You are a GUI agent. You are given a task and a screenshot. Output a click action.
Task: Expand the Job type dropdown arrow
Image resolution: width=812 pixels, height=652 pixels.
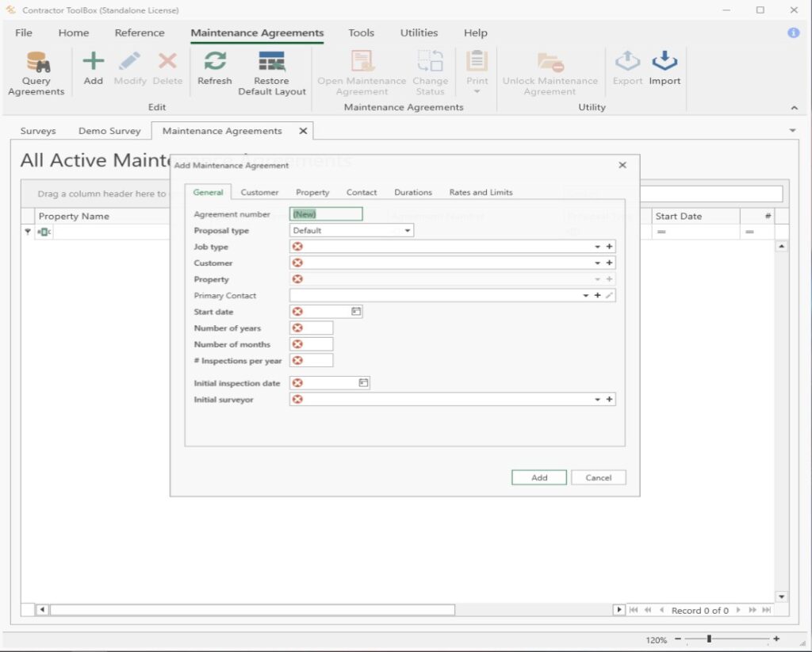(x=598, y=247)
